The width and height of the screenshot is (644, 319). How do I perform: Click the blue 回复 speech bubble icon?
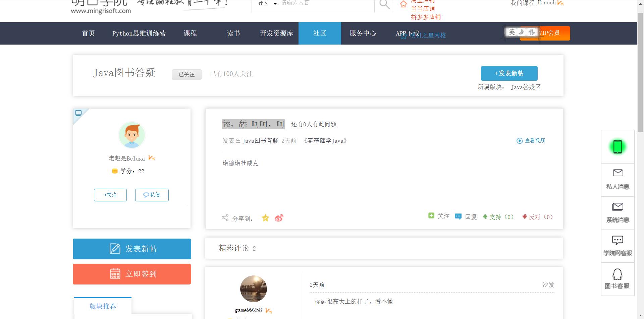458,216
